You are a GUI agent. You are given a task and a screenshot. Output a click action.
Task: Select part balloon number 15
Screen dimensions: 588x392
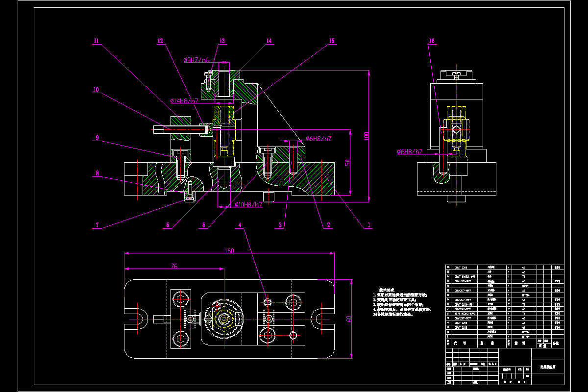point(331,41)
